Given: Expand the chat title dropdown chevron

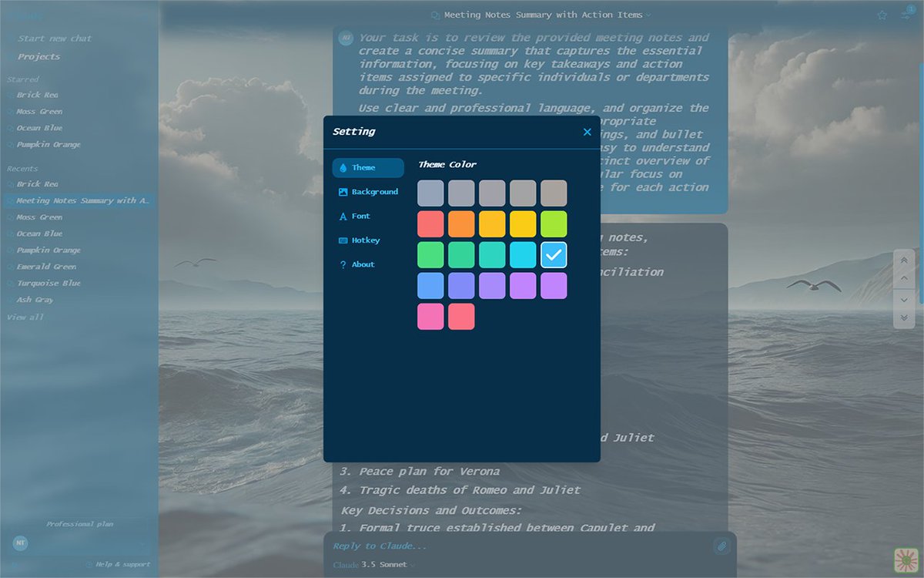Looking at the screenshot, I should pyautogui.click(x=648, y=15).
